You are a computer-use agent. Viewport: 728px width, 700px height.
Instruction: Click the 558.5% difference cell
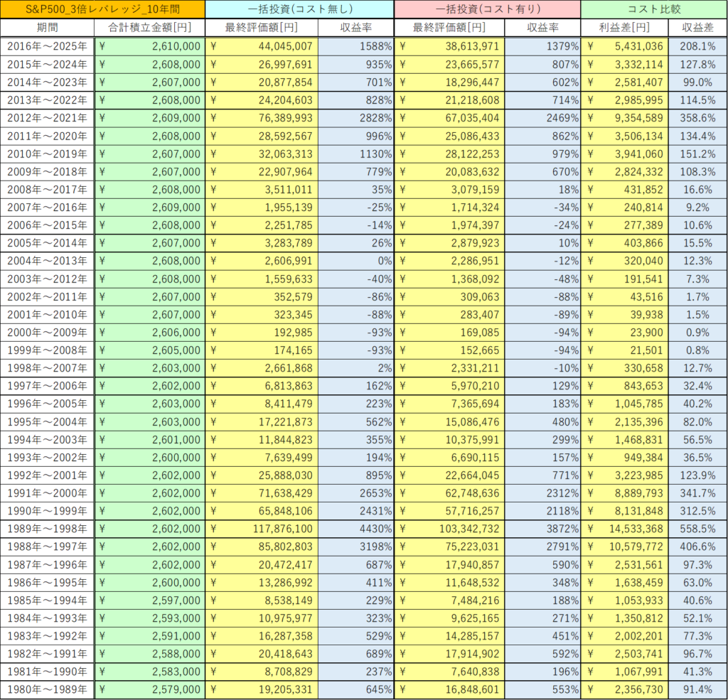(697, 529)
